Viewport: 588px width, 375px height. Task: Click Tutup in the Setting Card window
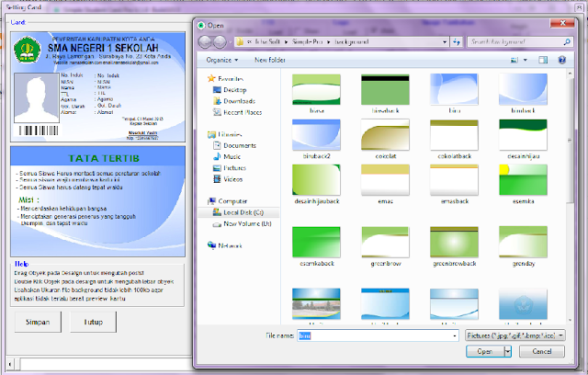coord(93,322)
